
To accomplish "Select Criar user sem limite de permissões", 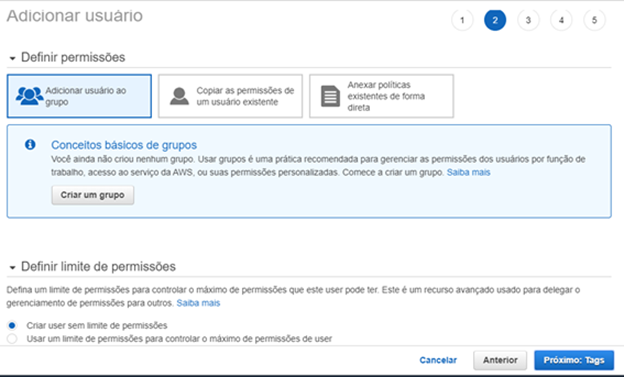I will click(x=12, y=326).
